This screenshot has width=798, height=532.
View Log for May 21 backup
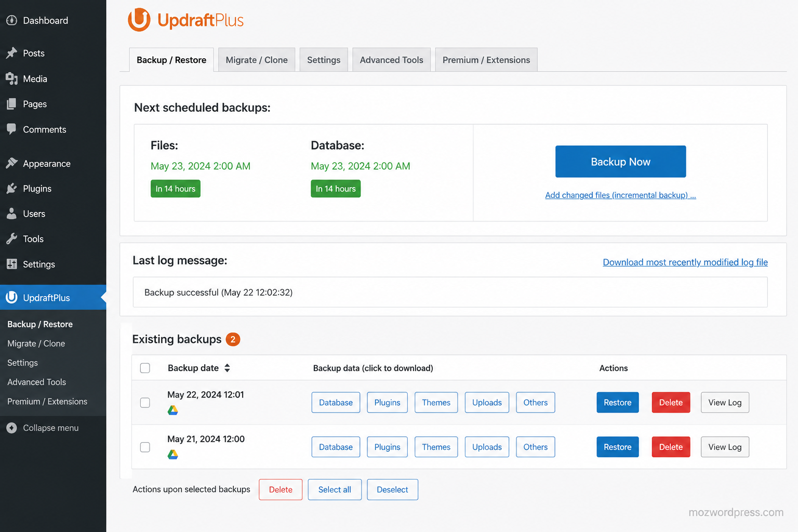coord(725,447)
